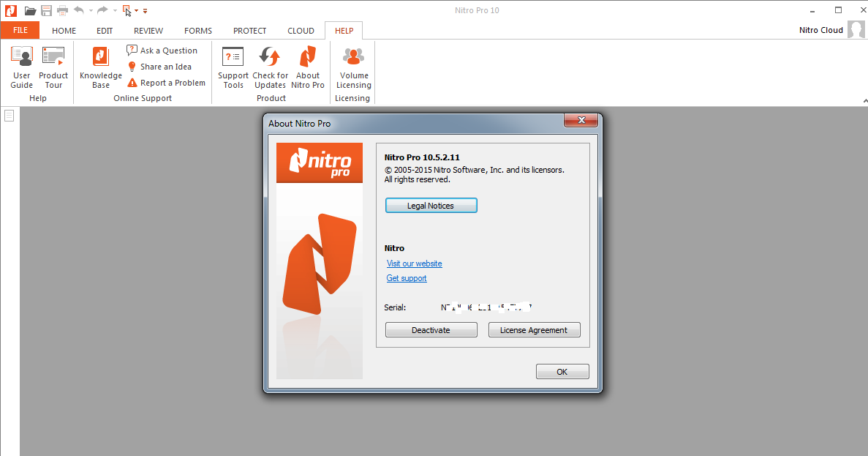Open the Knowledge Base

100,67
